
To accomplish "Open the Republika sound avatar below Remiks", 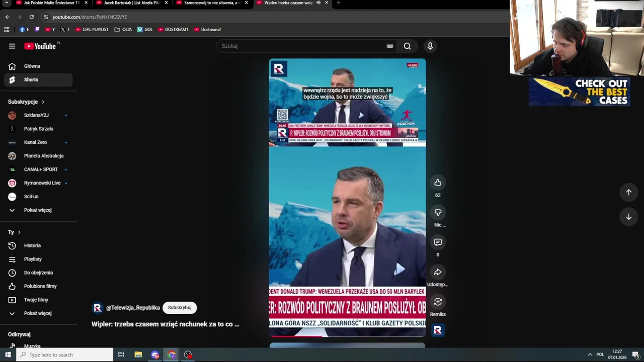I will pos(438,330).
